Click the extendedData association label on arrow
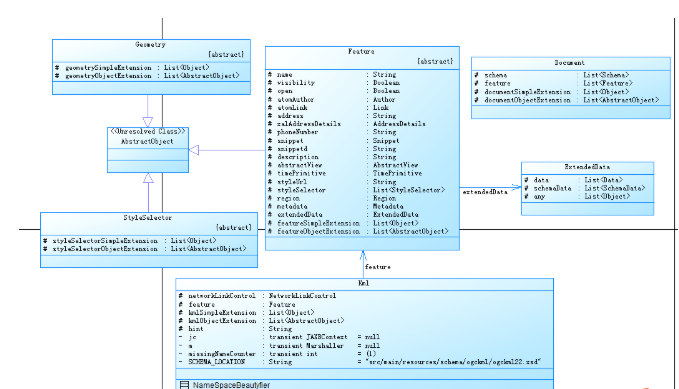This screenshot has width=679, height=389. pyautogui.click(x=485, y=192)
